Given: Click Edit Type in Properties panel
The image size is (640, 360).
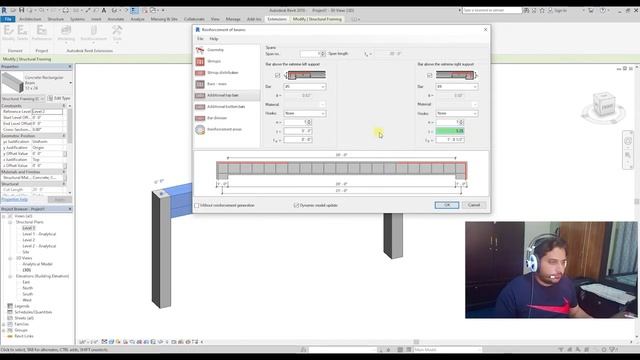Looking at the screenshot, I should click(59, 98).
